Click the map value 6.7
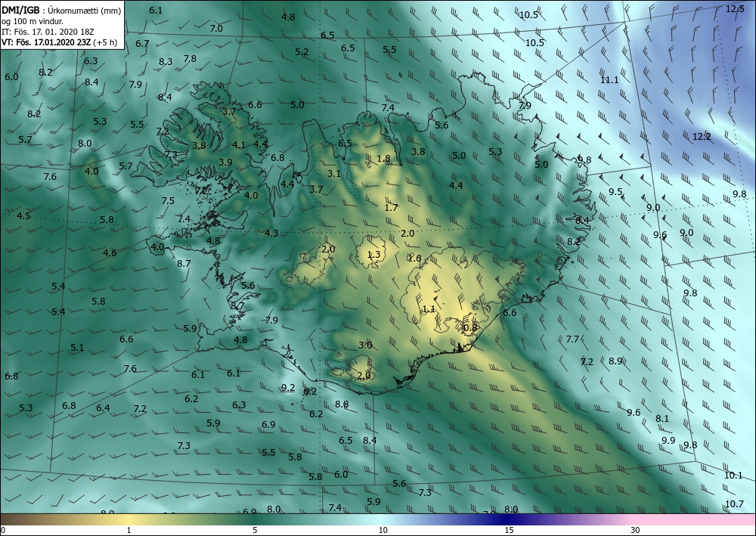This screenshot has height=536, width=756. click(142, 44)
